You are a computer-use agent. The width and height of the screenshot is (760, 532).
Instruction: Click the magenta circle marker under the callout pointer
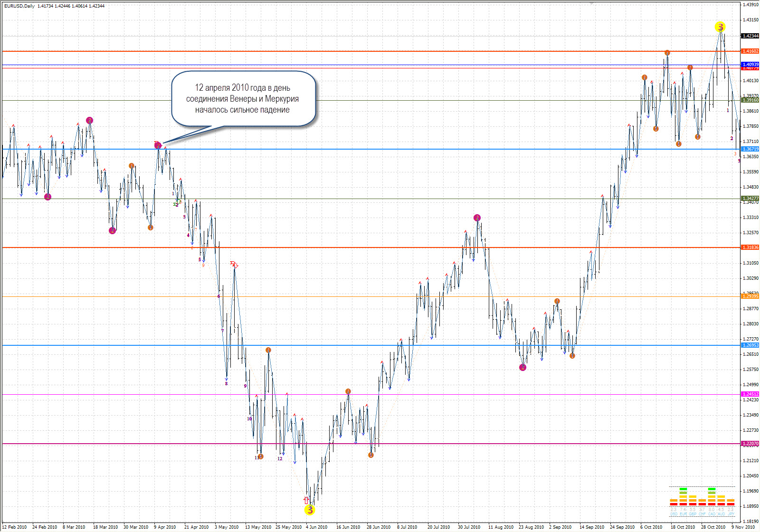point(158,145)
